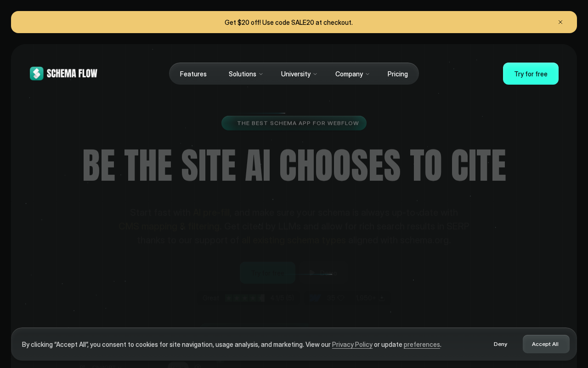Click the bright Try for free header button

(x=531, y=74)
